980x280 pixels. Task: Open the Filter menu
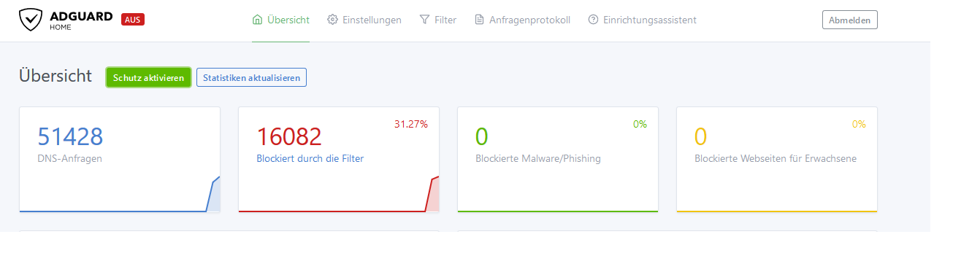(x=438, y=20)
